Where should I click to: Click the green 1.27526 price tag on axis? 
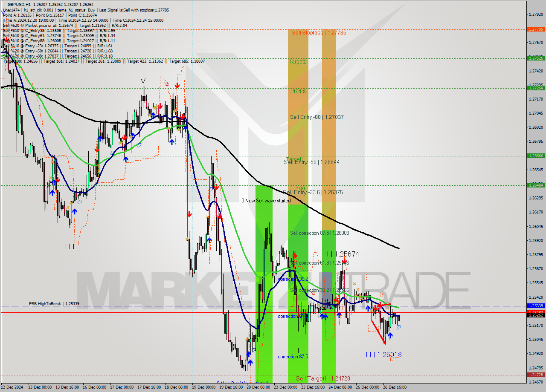click(535, 58)
